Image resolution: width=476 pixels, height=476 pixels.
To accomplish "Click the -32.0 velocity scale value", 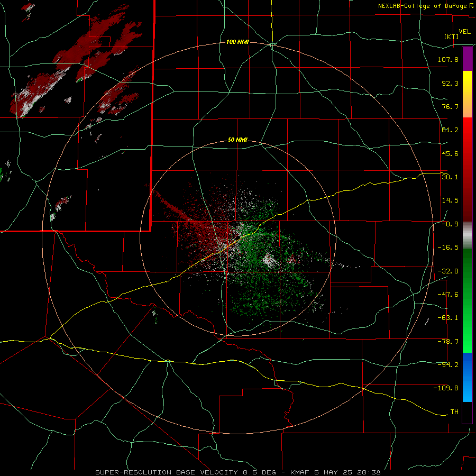I will [x=448, y=271].
